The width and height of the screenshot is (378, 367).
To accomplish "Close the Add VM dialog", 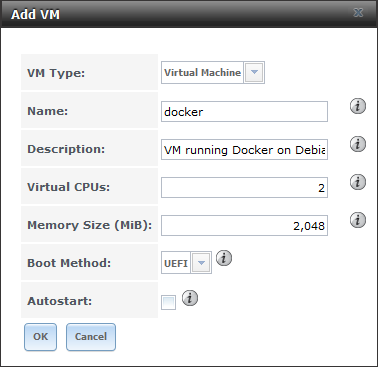I will (358, 13).
